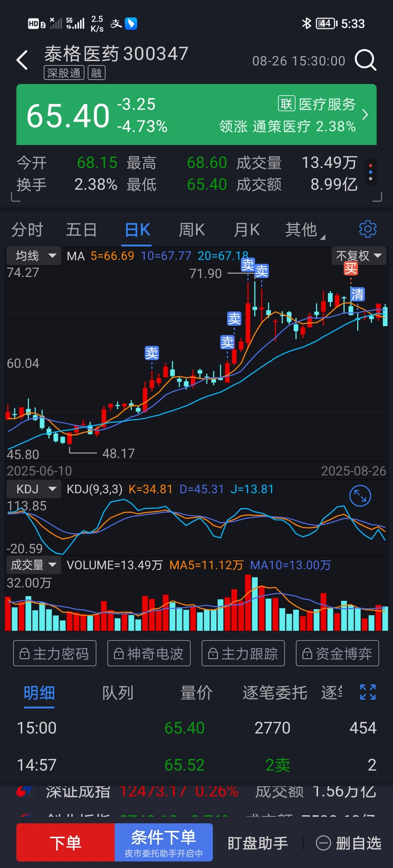Open chart settings gear icon
393x868 pixels.
(368, 229)
